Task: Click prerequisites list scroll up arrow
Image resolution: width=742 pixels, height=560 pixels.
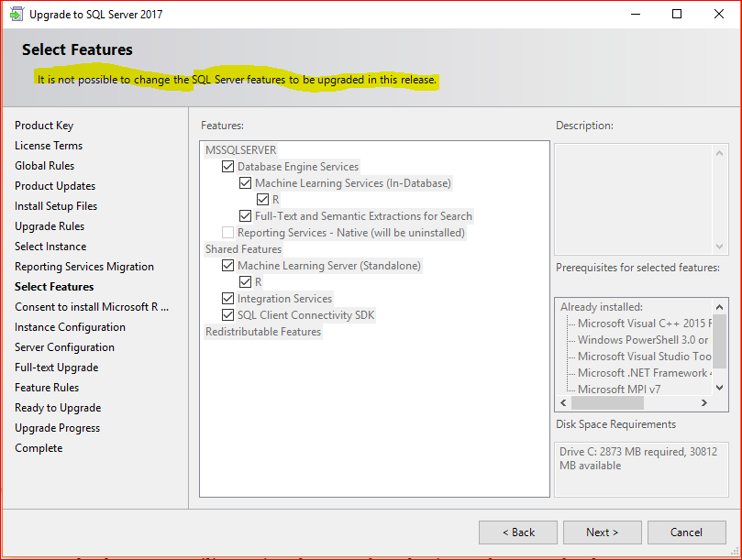Action: coord(719,307)
